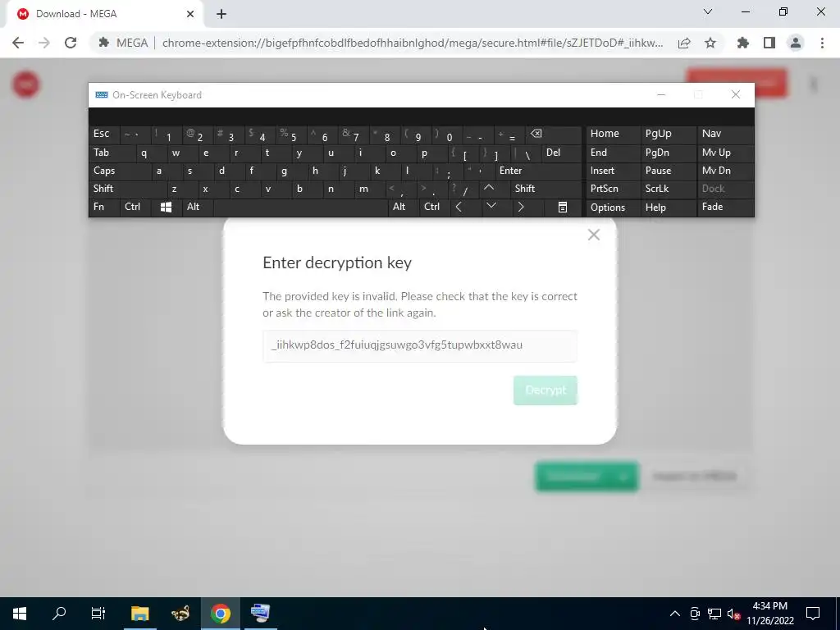The height and width of the screenshot is (630, 840).
Task: Tap the Del key
Action: point(561,153)
